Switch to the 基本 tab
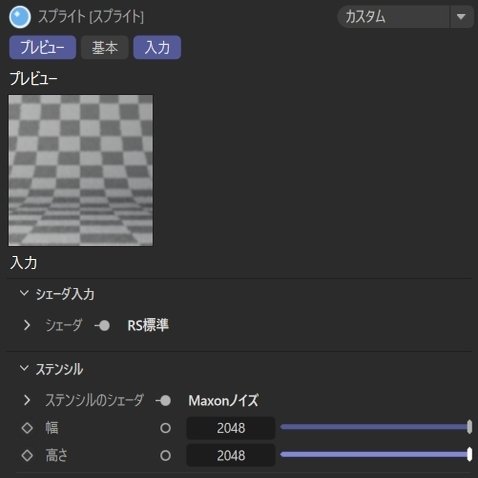This screenshot has width=478, height=478. pos(105,47)
